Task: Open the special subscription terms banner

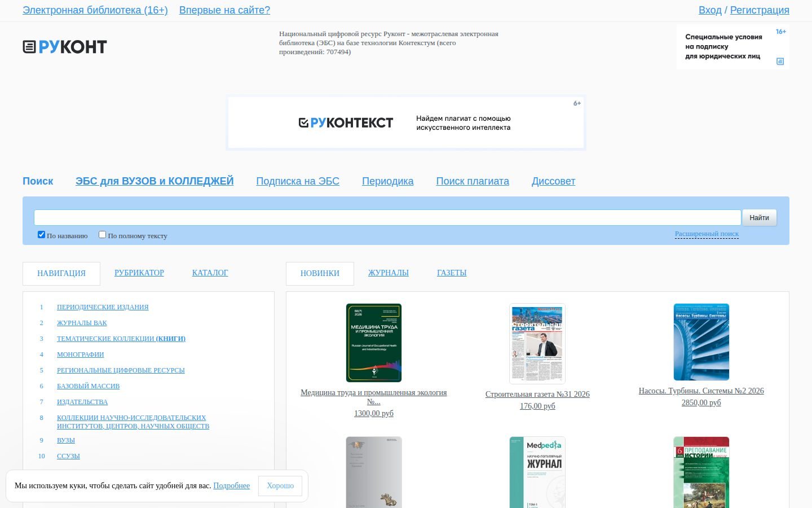Action: point(732,47)
